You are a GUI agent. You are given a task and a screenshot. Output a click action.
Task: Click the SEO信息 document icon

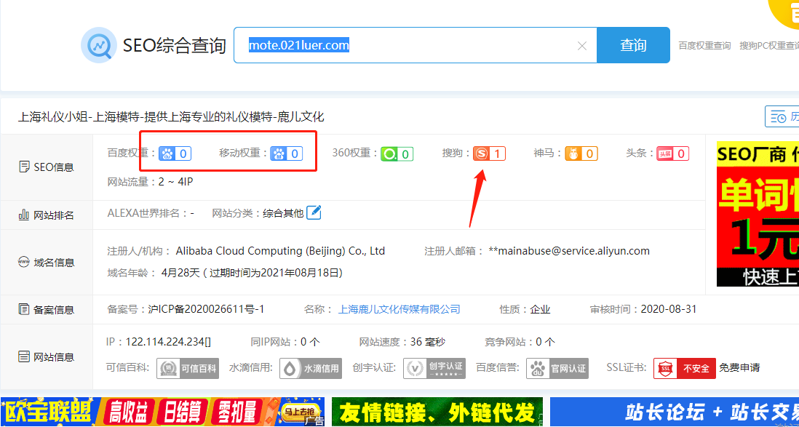[x=24, y=167]
